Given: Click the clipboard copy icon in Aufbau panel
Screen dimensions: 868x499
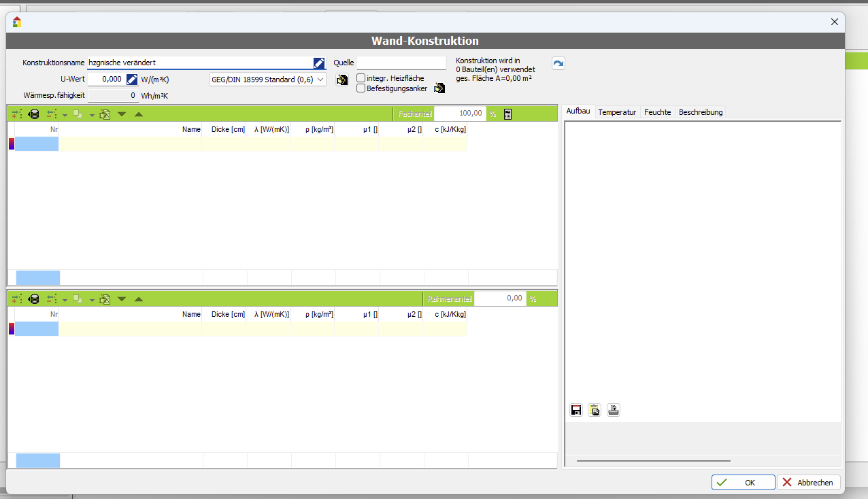Looking at the screenshot, I should (x=595, y=410).
